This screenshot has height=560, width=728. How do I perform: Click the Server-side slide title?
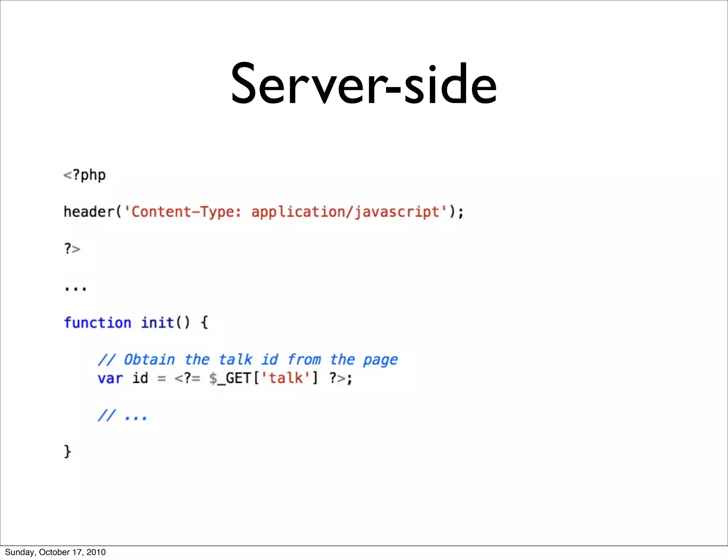click(363, 84)
